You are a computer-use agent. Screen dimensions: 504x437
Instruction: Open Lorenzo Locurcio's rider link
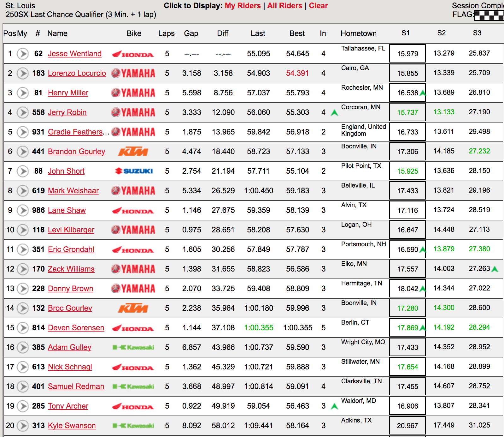point(77,73)
